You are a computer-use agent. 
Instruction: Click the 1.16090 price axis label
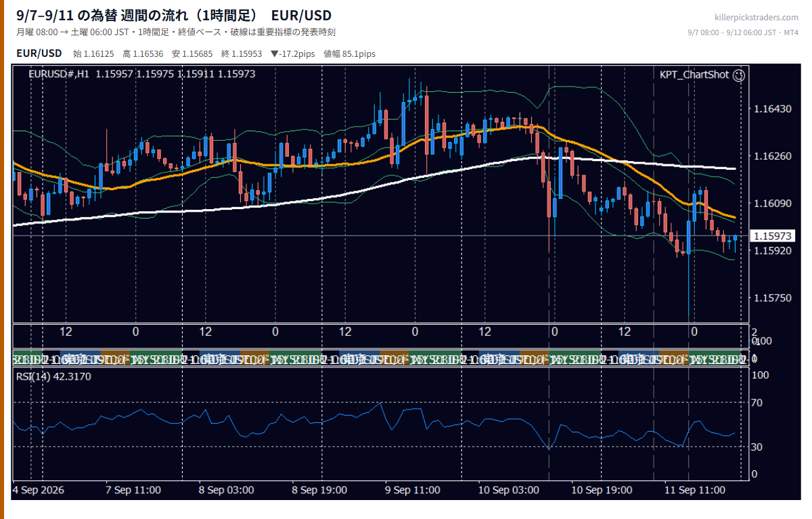coord(772,203)
